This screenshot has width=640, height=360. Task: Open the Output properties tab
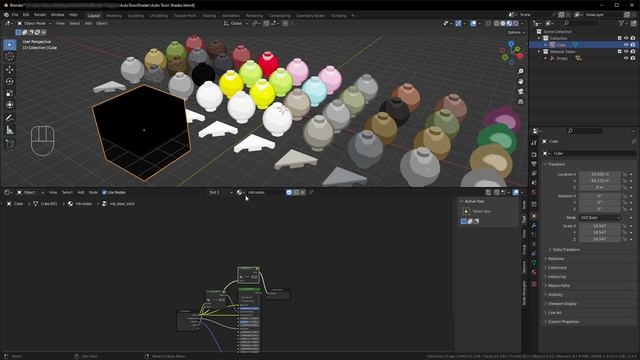click(534, 164)
